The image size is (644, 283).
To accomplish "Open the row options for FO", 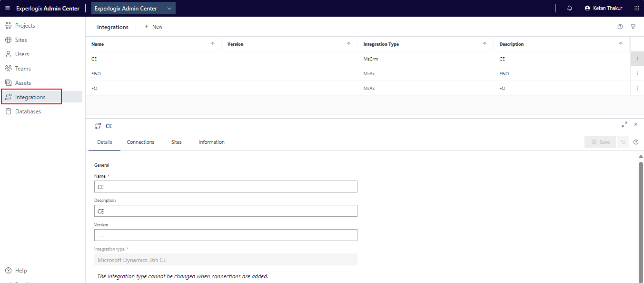I will pos(637,89).
